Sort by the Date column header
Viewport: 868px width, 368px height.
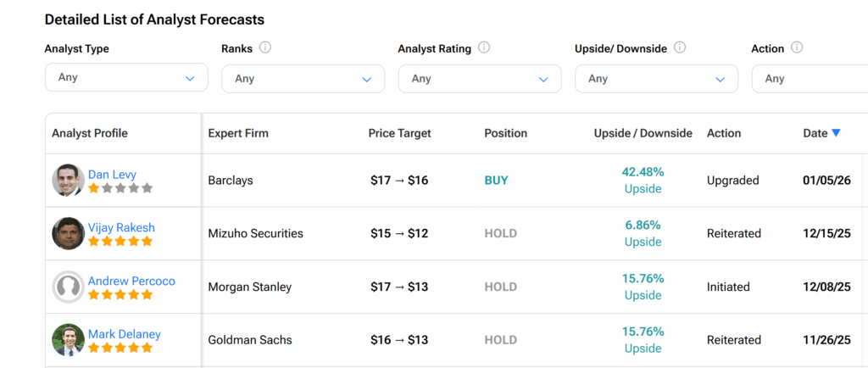815,133
